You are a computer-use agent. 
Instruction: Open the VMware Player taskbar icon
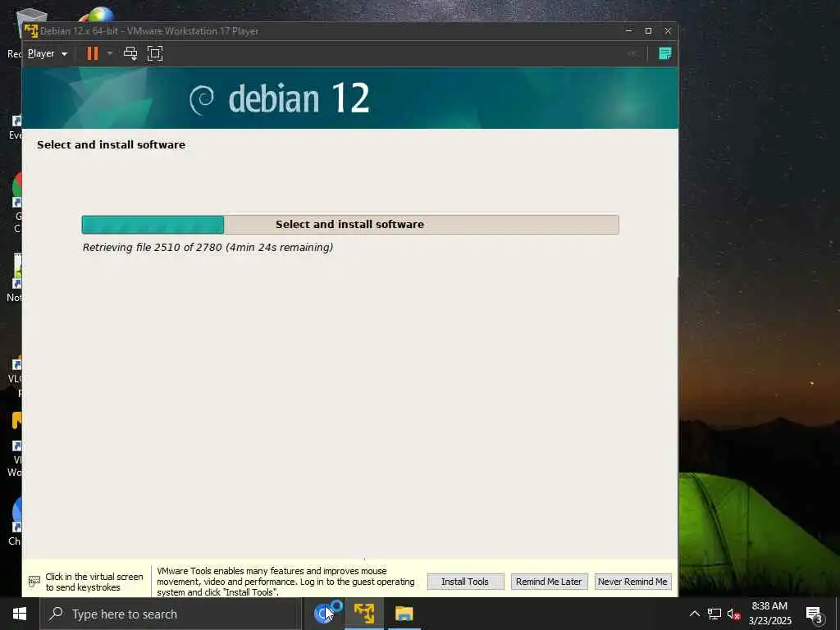[364, 614]
